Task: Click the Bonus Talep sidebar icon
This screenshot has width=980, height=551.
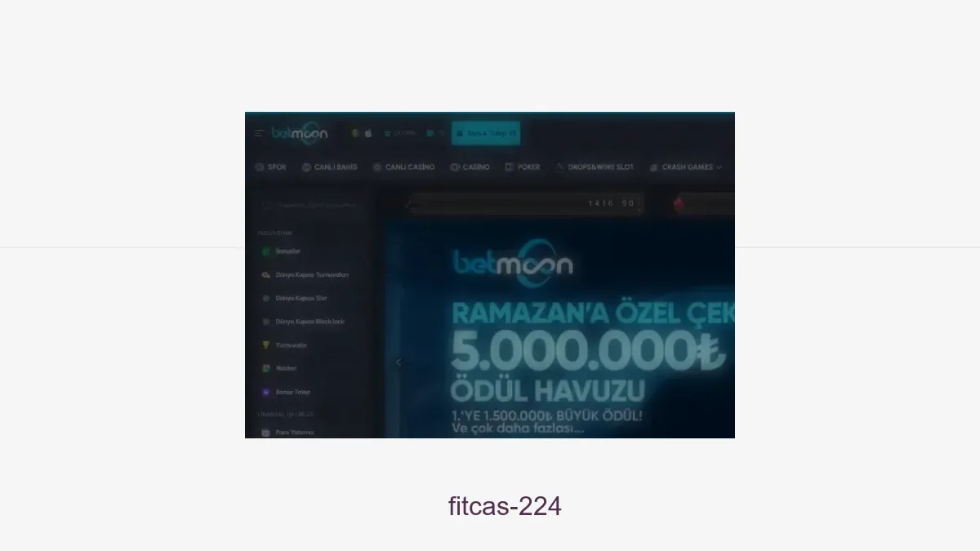Action: tap(265, 392)
